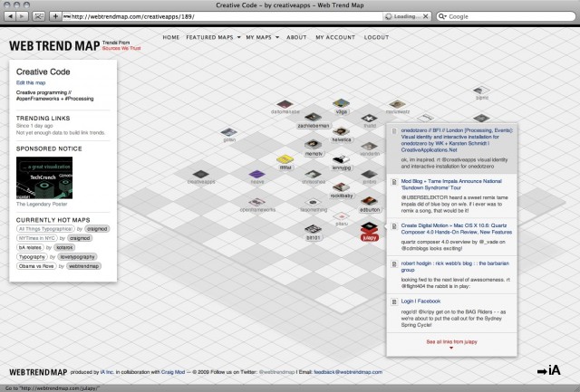Select the highlighted red julapy node
Viewport: 580px width, 392px height.
[369, 231]
